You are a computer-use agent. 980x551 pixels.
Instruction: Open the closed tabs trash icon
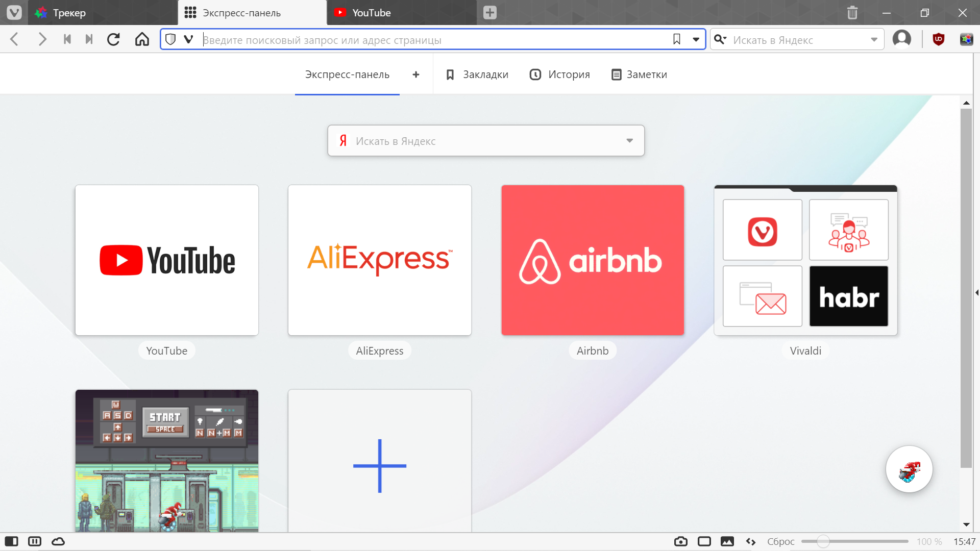pos(852,13)
